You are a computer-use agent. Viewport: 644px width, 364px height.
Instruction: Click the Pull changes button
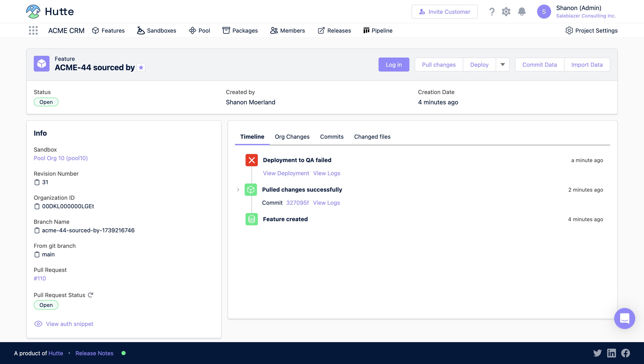[x=439, y=65]
